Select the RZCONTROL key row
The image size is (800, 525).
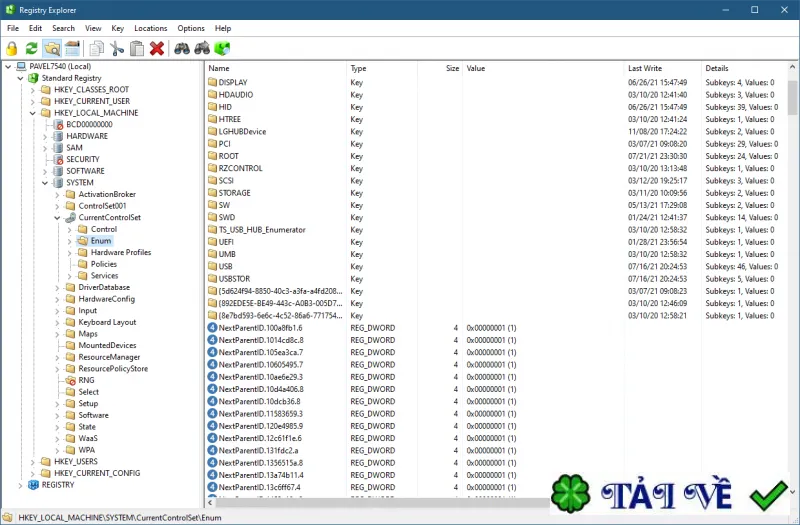(496, 168)
